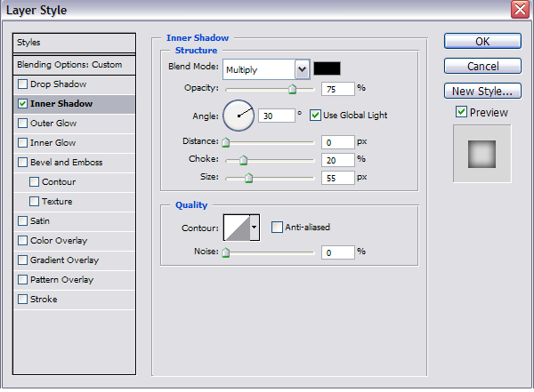Click the New Style... button

point(482,91)
